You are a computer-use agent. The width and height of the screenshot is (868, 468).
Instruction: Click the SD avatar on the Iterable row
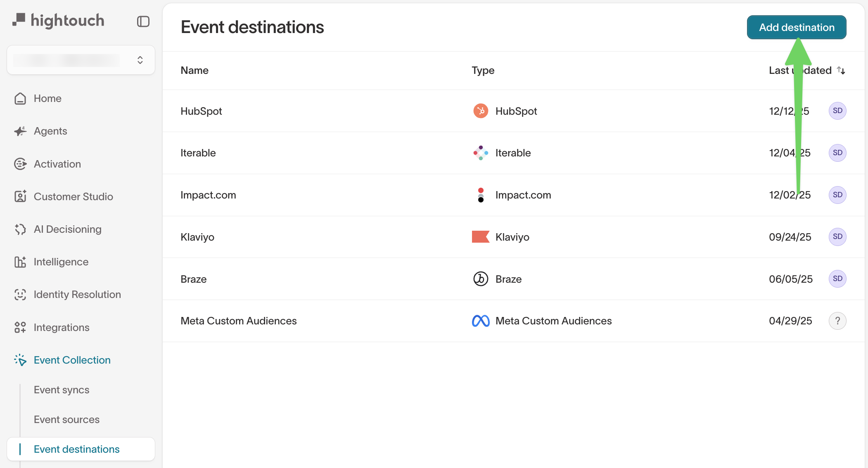837,153
